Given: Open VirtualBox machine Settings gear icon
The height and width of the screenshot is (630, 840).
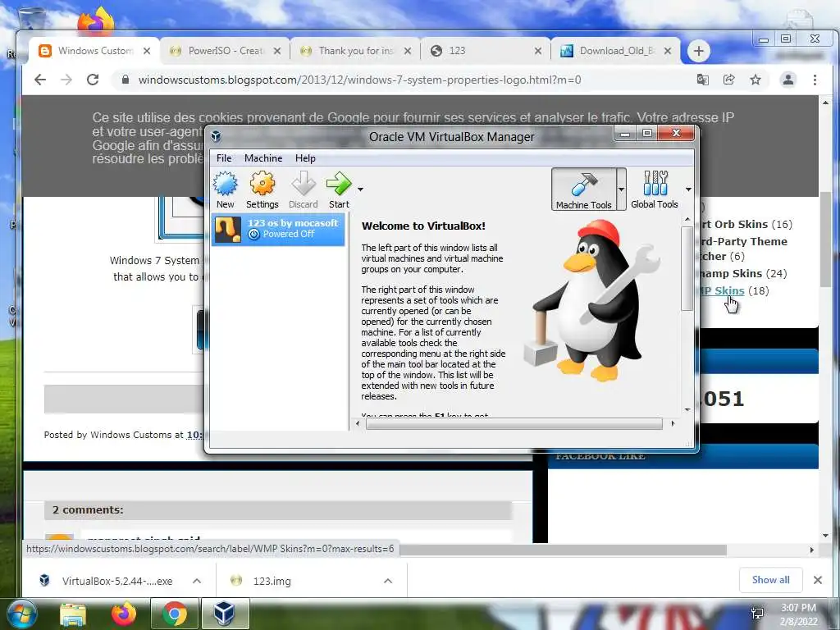Looking at the screenshot, I should point(262,189).
